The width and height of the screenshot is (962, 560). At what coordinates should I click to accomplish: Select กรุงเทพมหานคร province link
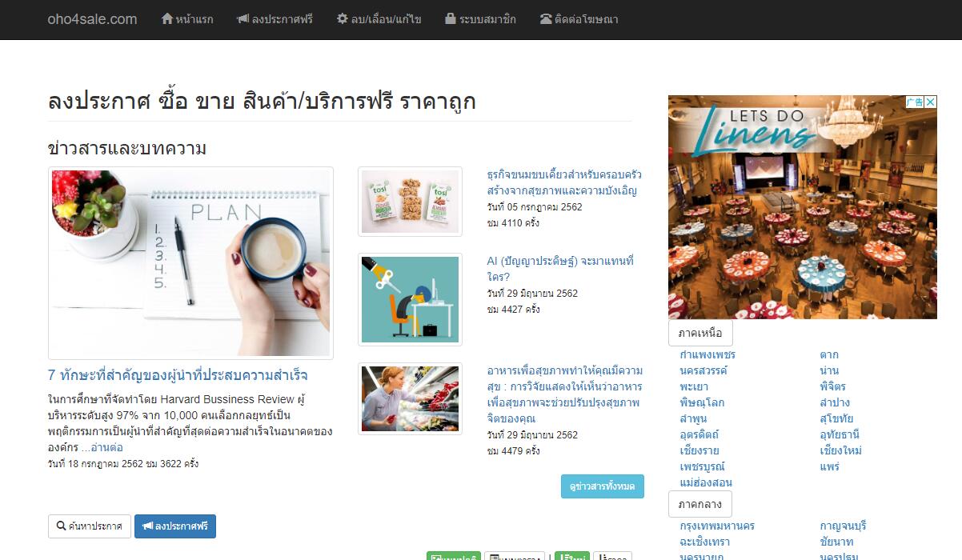pyautogui.click(x=717, y=526)
